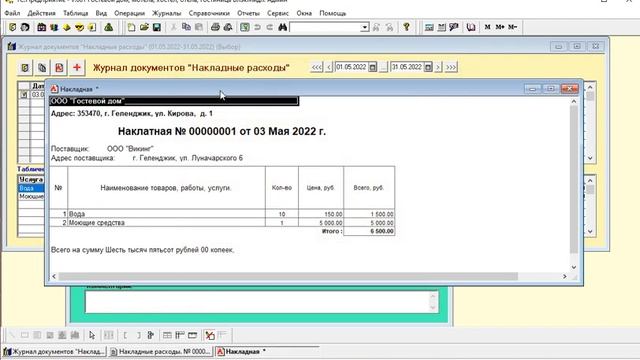Click the end date field 31.05.2022
This screenshot has height=360, width=640.
point(407,67)
